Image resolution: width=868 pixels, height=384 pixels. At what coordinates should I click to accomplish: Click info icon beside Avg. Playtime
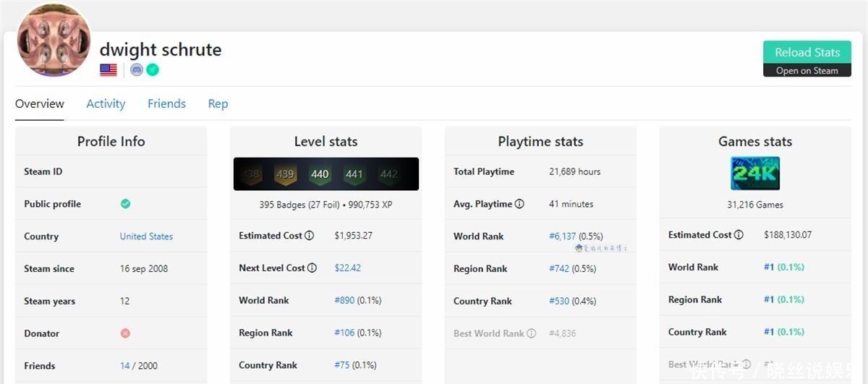coord(519,204)
